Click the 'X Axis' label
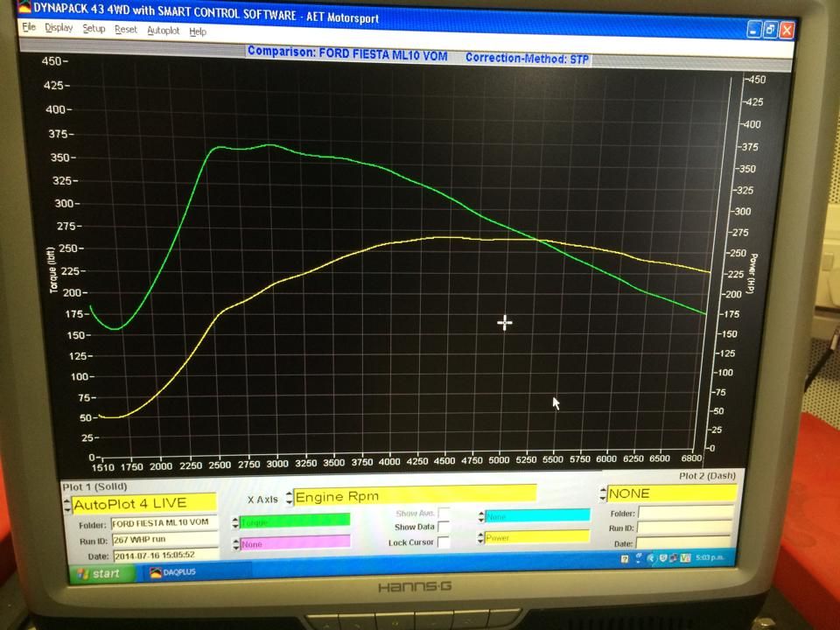The height and width of the screenshot is (630, 840). 262,500
